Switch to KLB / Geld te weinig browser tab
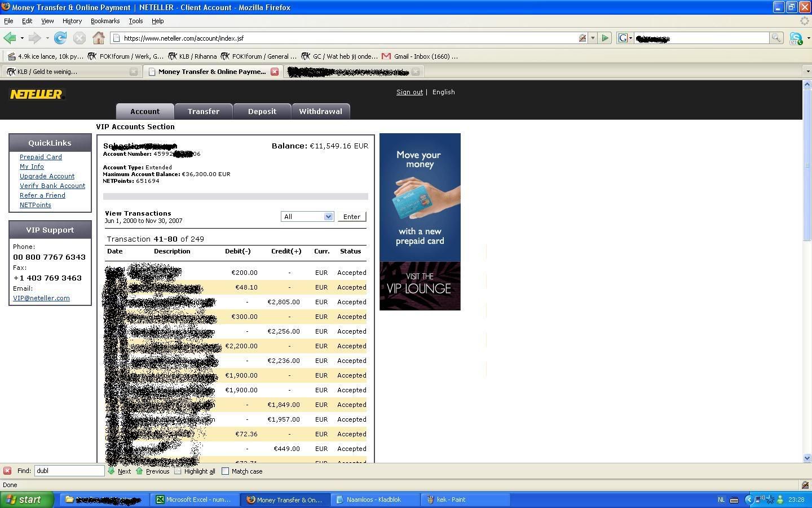The width and height of the screenshot is (812, 508). [x=71, y=72]
